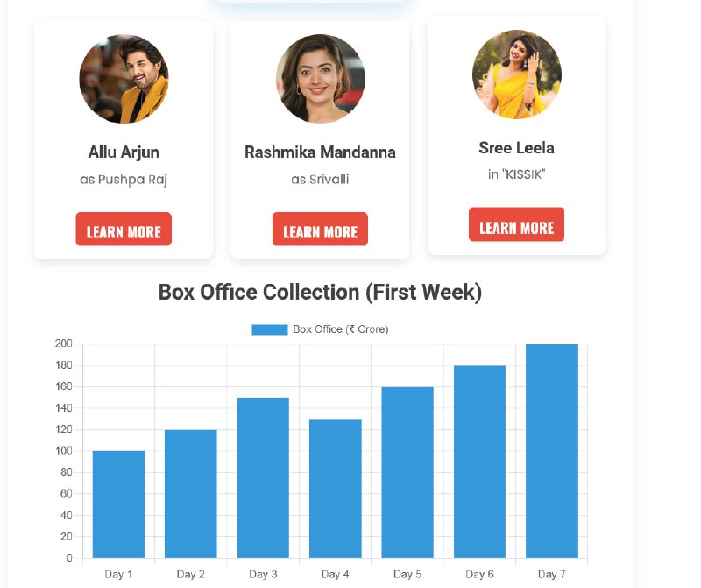This screenshot has height=588, width=701.
Task: Toggle the Box Office legend color swatch
Action: click(270, 329)
